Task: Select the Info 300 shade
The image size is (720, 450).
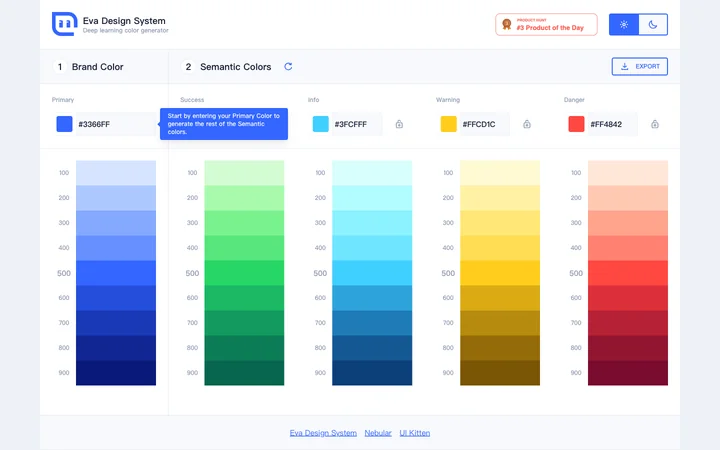Action: click(372, 223)
